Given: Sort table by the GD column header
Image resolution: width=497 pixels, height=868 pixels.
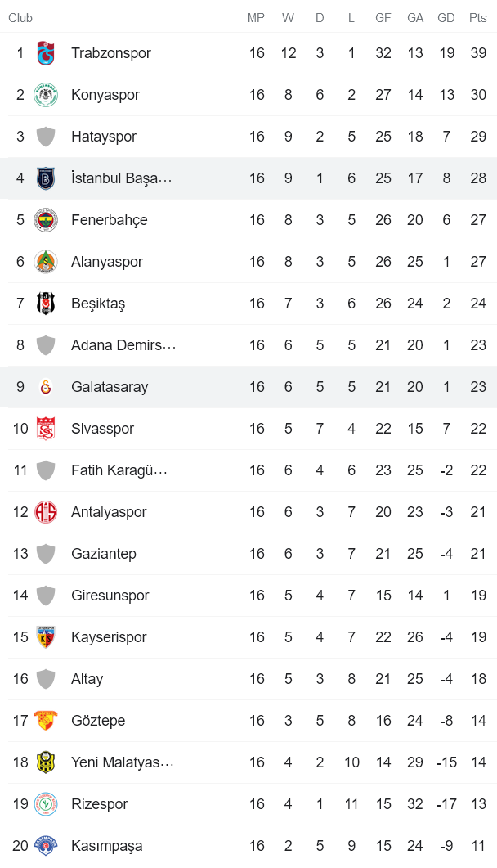Looking at the screenshot, I should (446, 17).
